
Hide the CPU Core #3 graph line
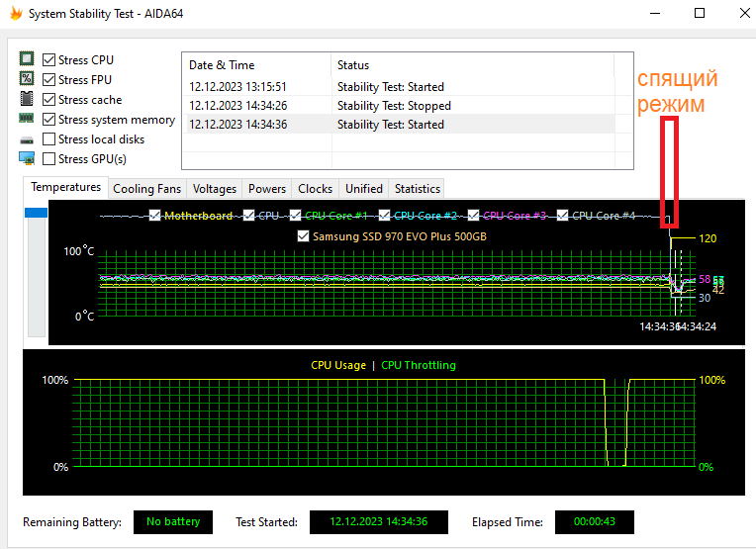tap(473, 216)
